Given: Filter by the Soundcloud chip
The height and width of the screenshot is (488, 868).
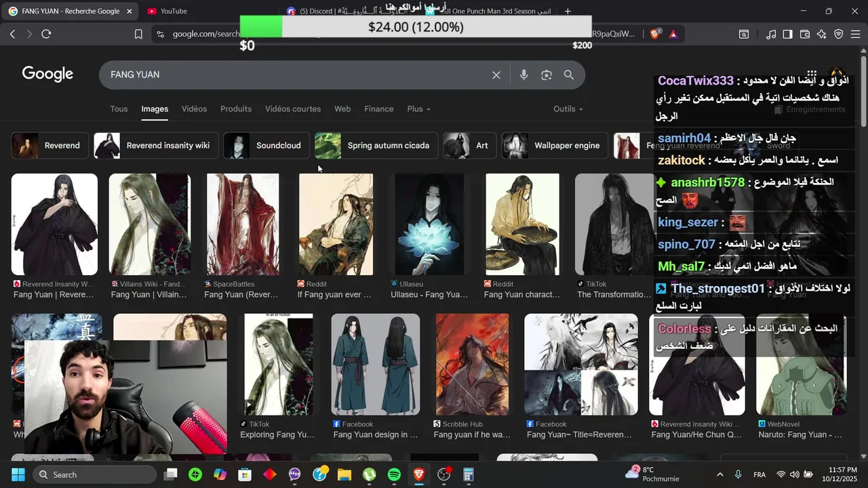Looking at the screenshot, I should coord(267,146).
